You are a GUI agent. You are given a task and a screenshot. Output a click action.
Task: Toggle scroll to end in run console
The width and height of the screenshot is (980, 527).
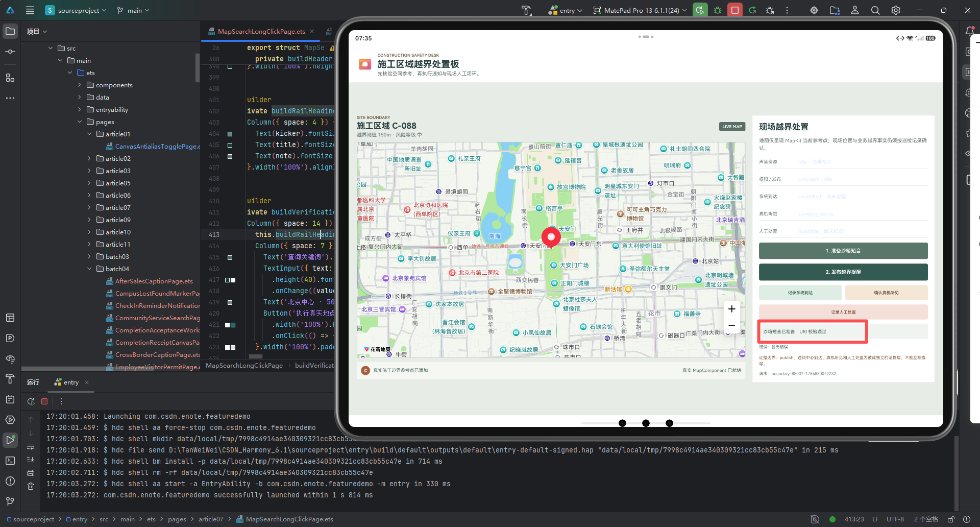[x=31, y=460]
